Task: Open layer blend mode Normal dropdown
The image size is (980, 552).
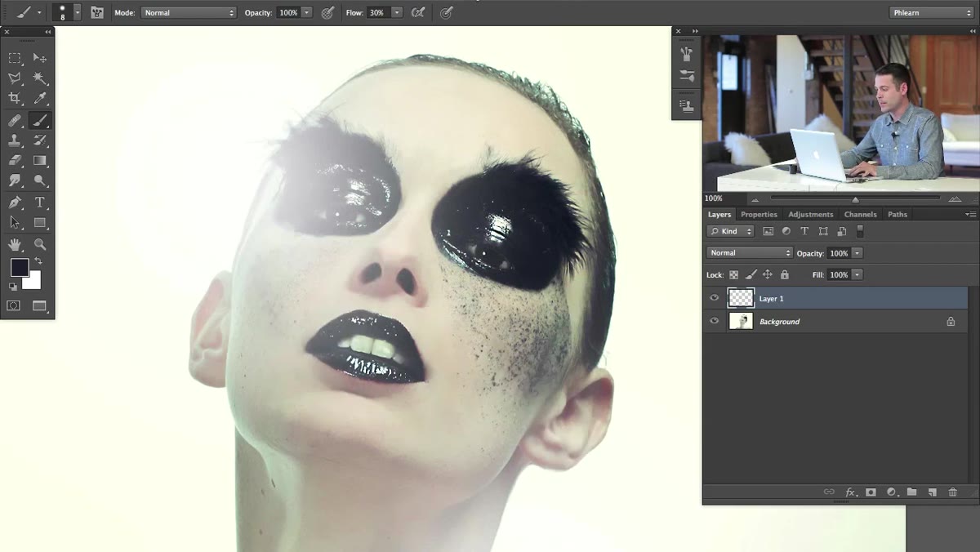Action: [x=750, y=253]
